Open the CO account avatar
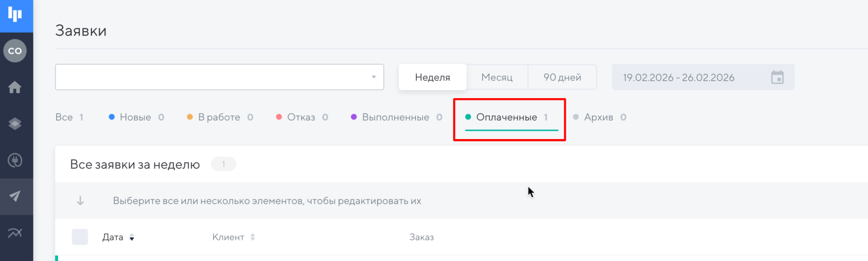This screenshot has height=261, width=868. 15,51
